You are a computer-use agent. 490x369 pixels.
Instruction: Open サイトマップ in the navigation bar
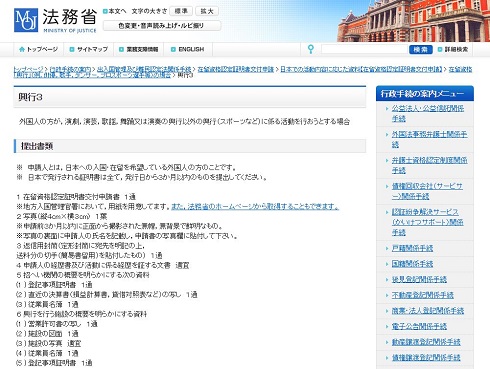click(x=92, y=49)
